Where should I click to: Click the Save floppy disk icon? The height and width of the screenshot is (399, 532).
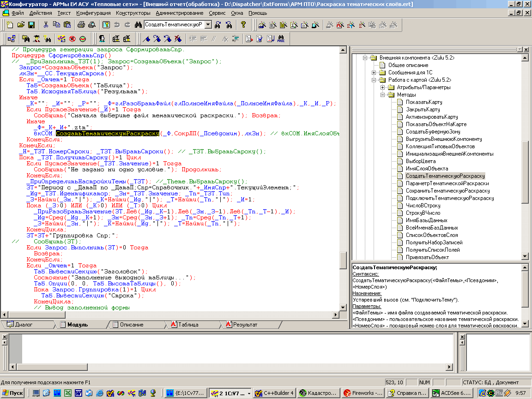pyautogui.click(x=32, y=24)
